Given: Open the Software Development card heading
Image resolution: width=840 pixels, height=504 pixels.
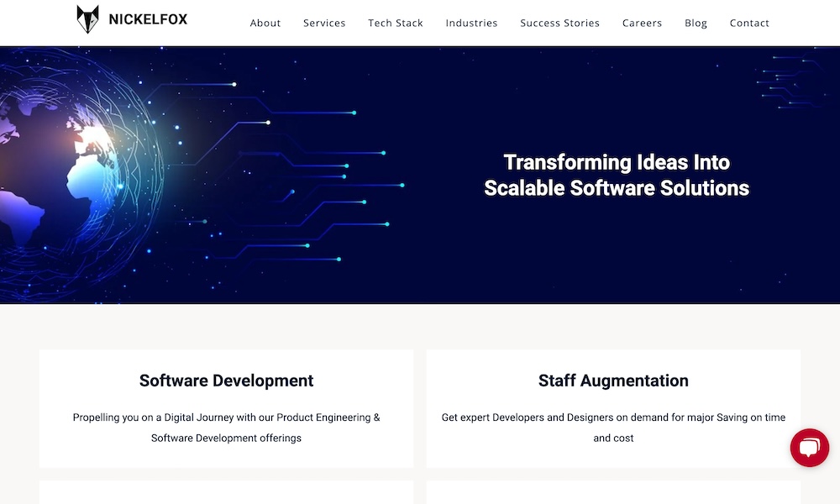Looking at the screenshot, I should pos(226,381).
